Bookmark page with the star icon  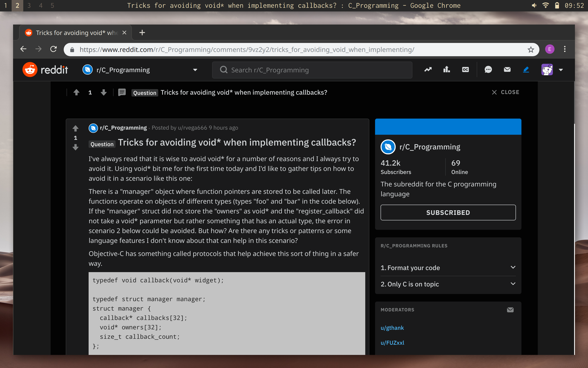(531, 50)
